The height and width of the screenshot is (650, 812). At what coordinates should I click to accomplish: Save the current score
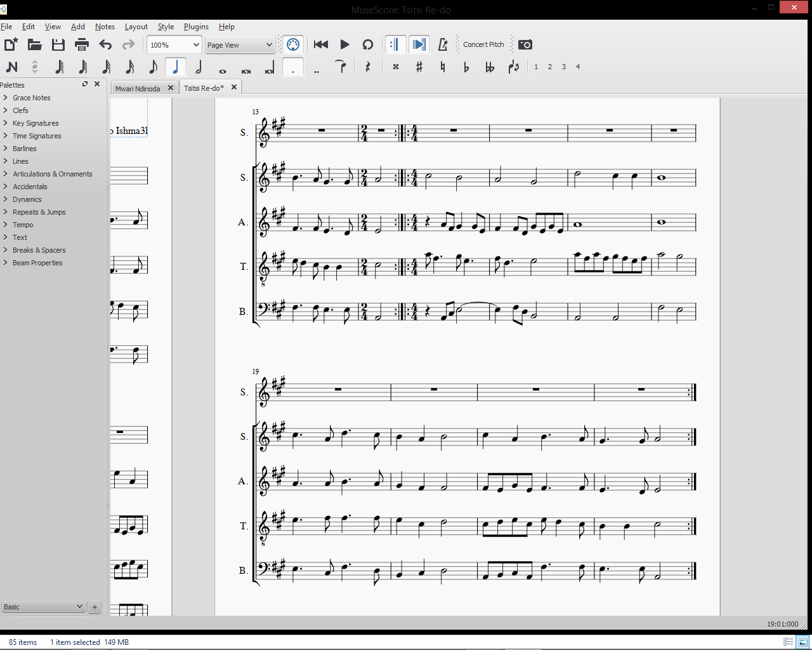click(x=58, y=44)
